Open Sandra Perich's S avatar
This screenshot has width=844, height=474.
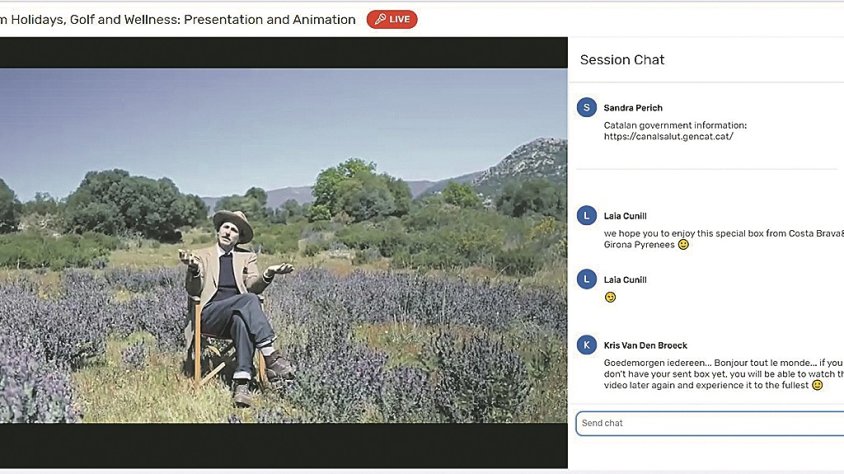coord(587,108)
